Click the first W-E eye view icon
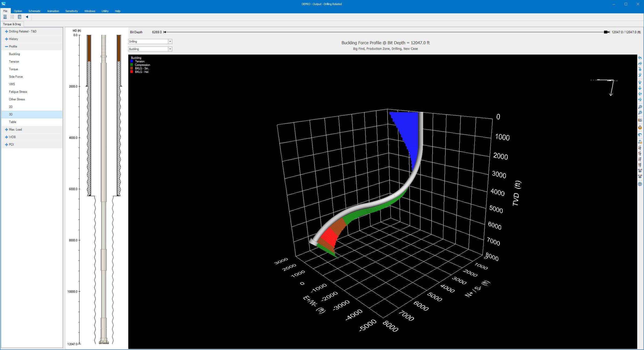The height and width of the screenshot is (350, 644). coord(640,171)
